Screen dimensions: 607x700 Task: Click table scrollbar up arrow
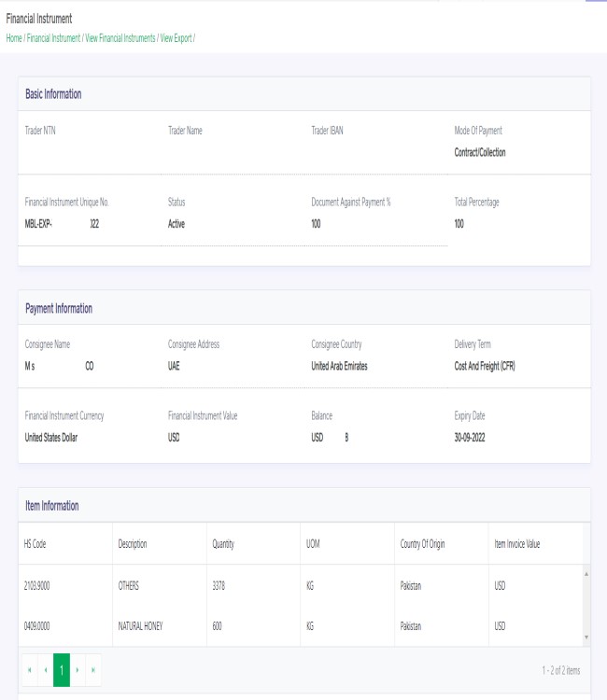point(586,574)
